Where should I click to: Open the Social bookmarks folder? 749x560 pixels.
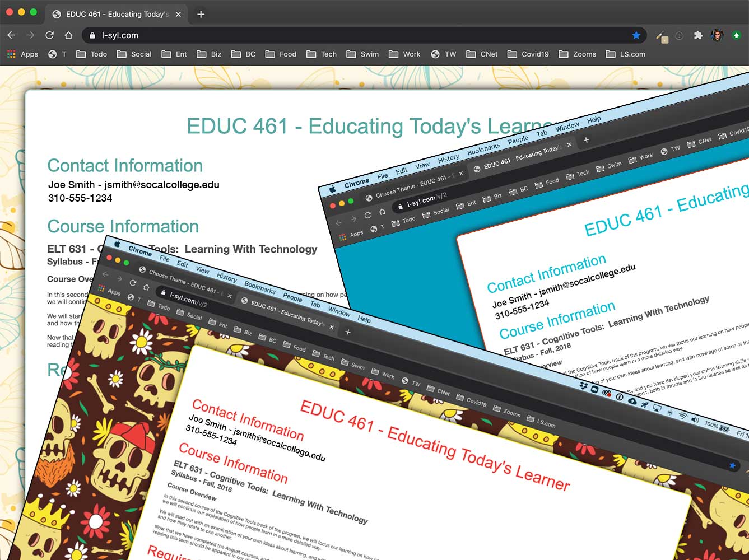click(x=134, y=54)
